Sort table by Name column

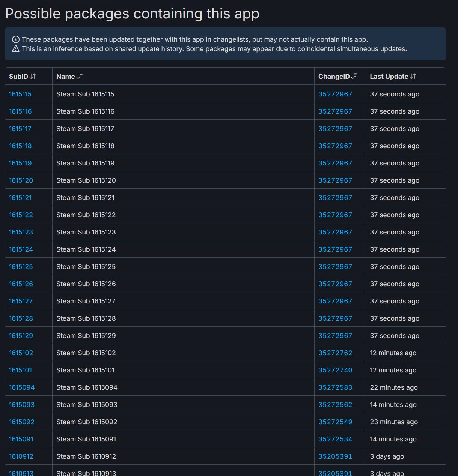point(183,77)
